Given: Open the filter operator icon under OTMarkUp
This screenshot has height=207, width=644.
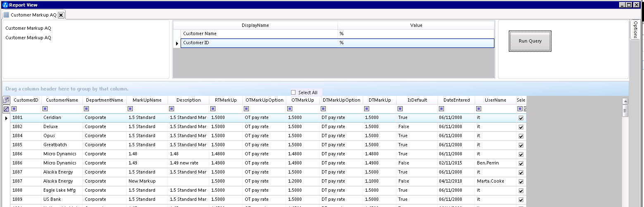Looking at the screenshot, I should [290, 109].
